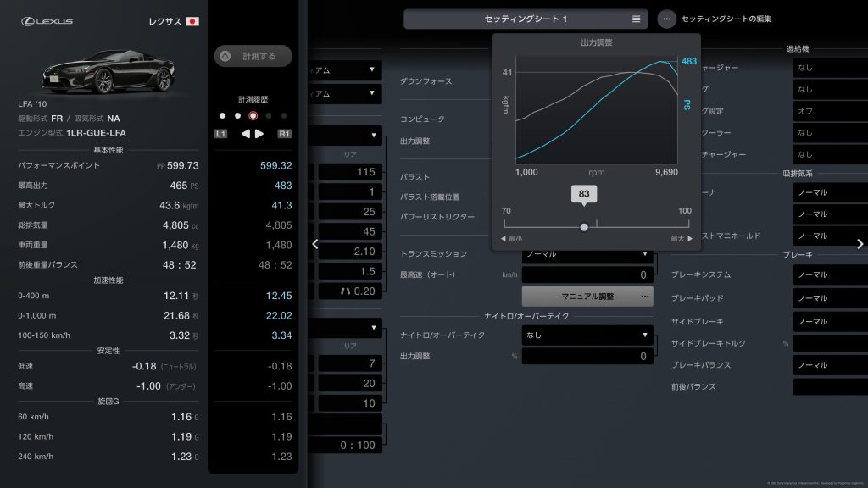This screenshot has width=868, height=488.
Task: Move the 出力調整 slider handle at 83
Action: point(584,227)
